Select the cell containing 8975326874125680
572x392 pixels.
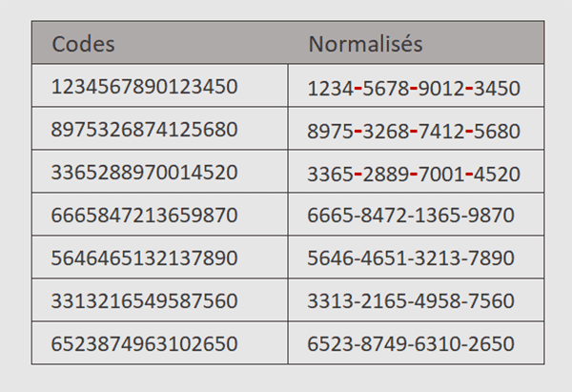point(144,130)
